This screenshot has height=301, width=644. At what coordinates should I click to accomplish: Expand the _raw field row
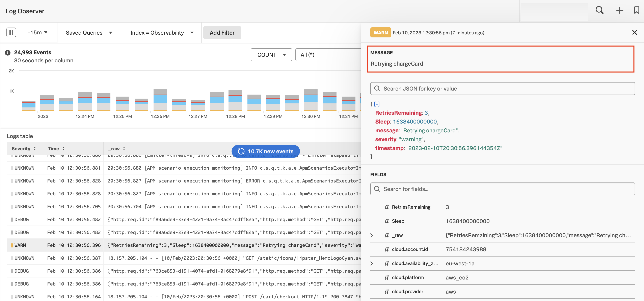pyautogui.click(x=372, y=235)
